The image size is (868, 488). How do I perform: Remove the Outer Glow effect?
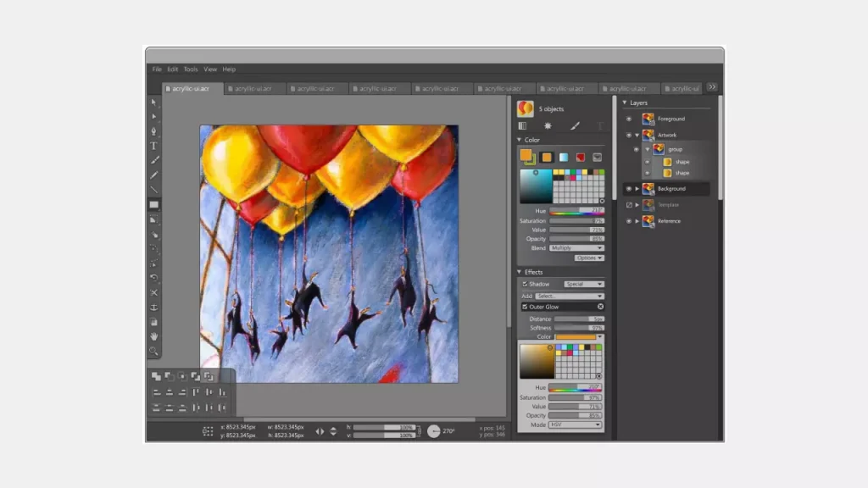[x=600, y=307]
